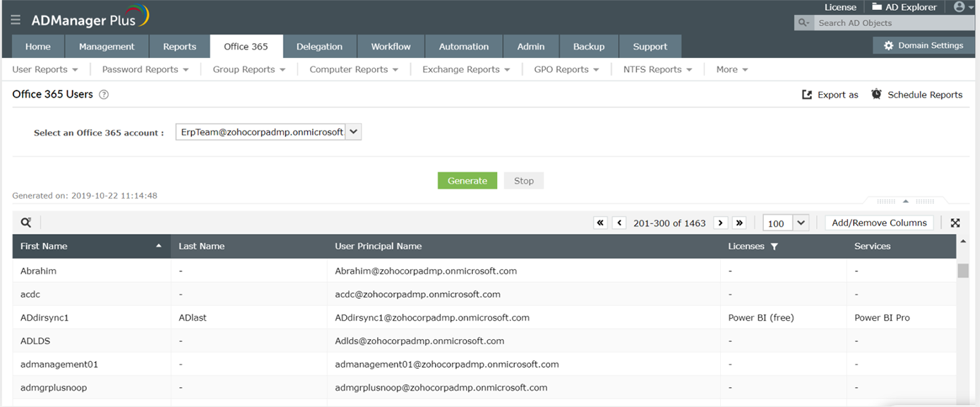This screenshot has width=980, height=407.
Task: Collapse the report toolbar with the arrow control
Action: (904, 201)
